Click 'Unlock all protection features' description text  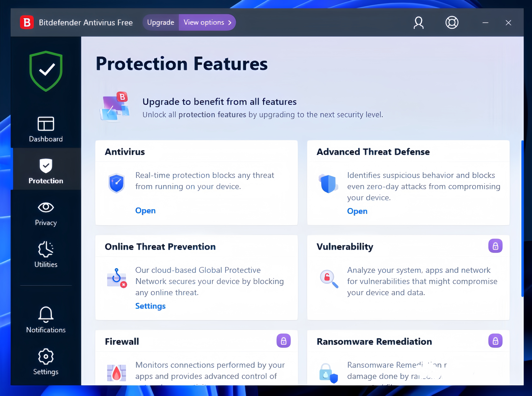tap(263, 115)
